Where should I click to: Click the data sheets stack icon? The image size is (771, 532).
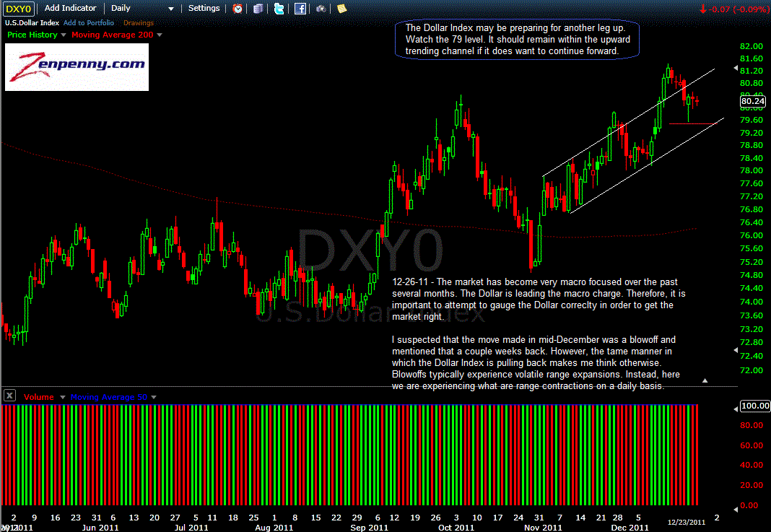pos(258,9)
